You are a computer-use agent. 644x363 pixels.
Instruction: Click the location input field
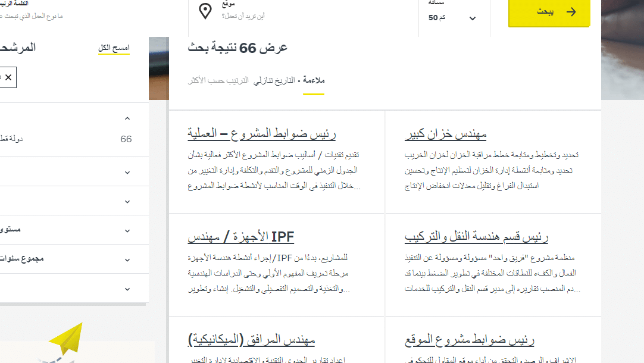(x=243, y=16)
